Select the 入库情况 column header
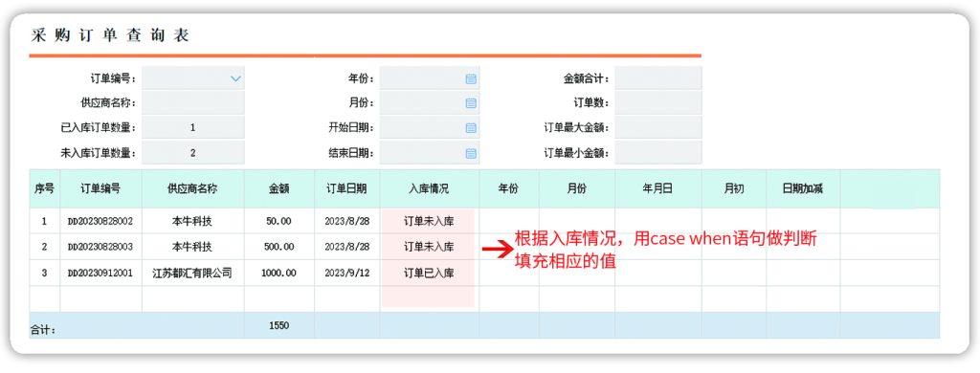The height and width of the screenshot is (373, 980). pos(430,188)
